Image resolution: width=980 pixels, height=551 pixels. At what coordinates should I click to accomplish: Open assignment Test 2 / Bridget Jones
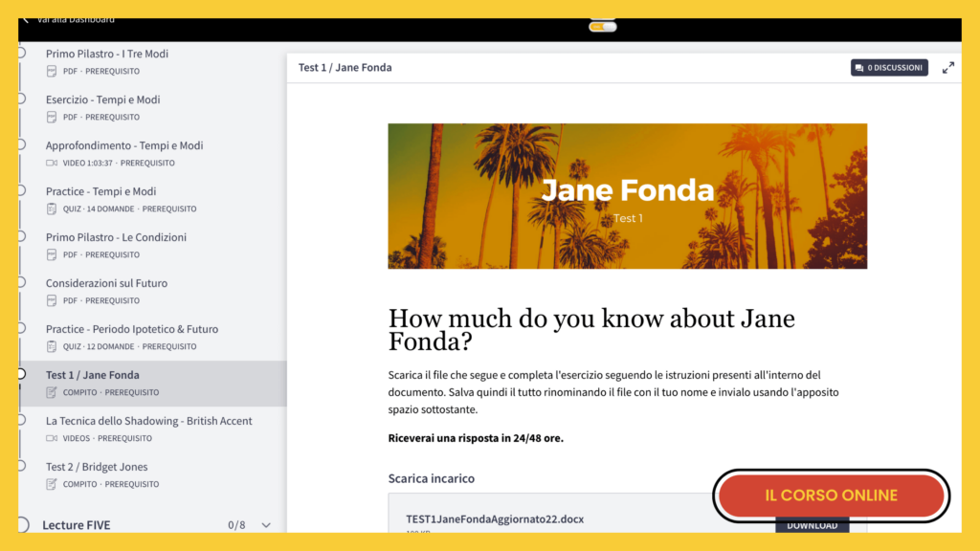[x=97, y=467]
